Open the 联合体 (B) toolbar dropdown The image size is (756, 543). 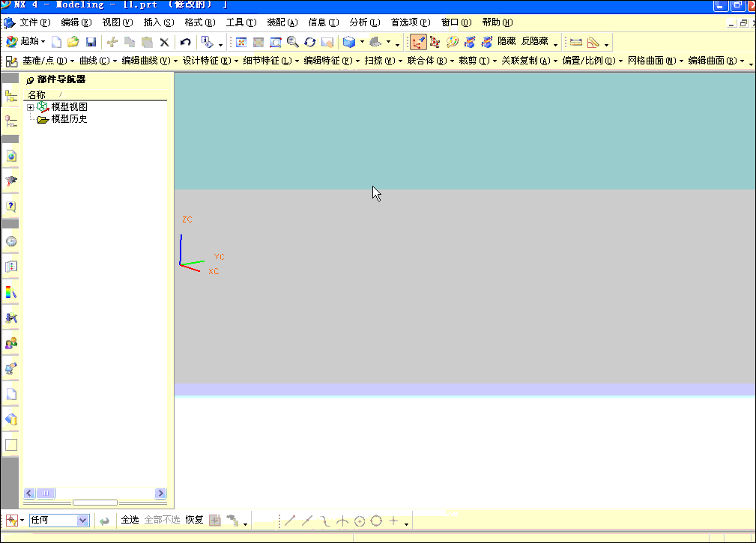pyautogui.click(x=431, y=61)
